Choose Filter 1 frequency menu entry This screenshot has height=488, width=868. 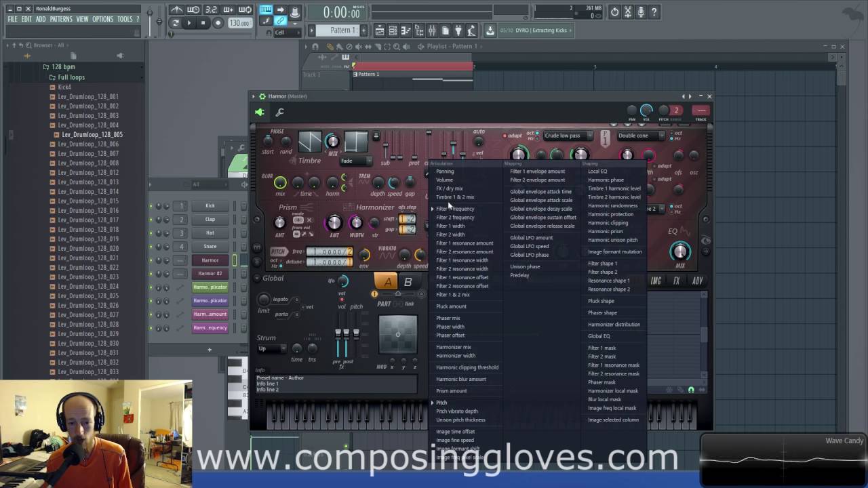[455, 209]
